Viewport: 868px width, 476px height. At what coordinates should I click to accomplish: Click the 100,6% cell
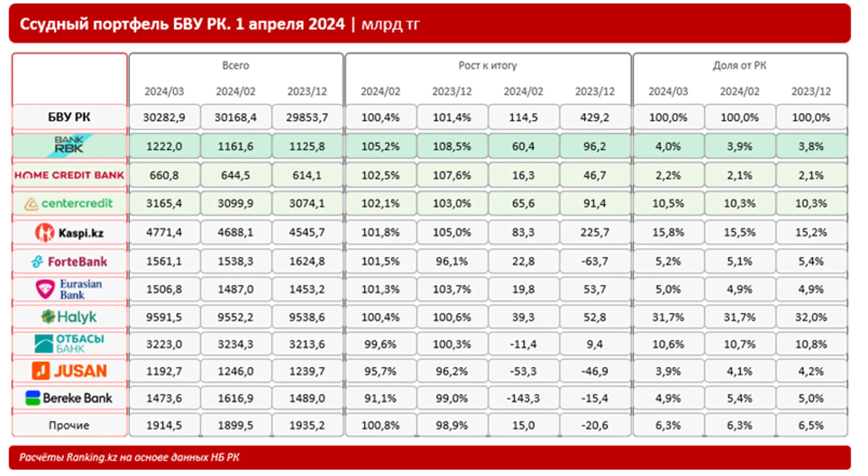tap(452, 317)
